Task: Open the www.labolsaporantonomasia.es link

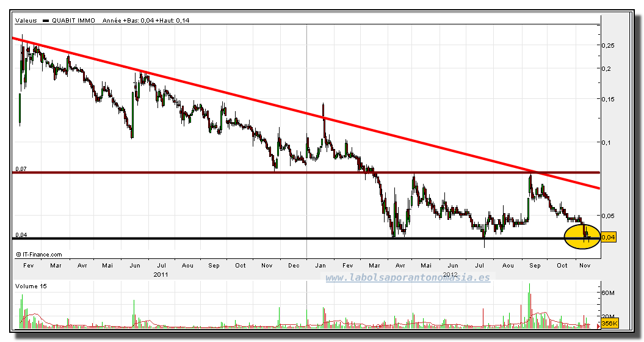Action: [408, 278]
